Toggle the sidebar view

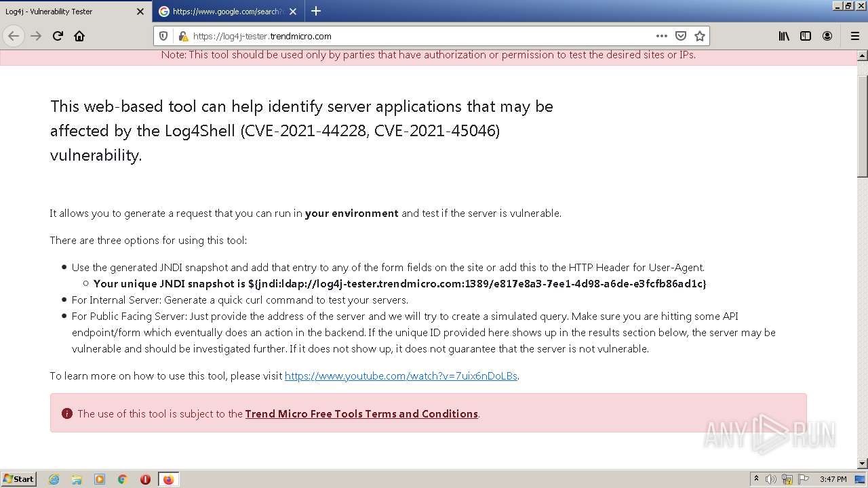[806, 36]
